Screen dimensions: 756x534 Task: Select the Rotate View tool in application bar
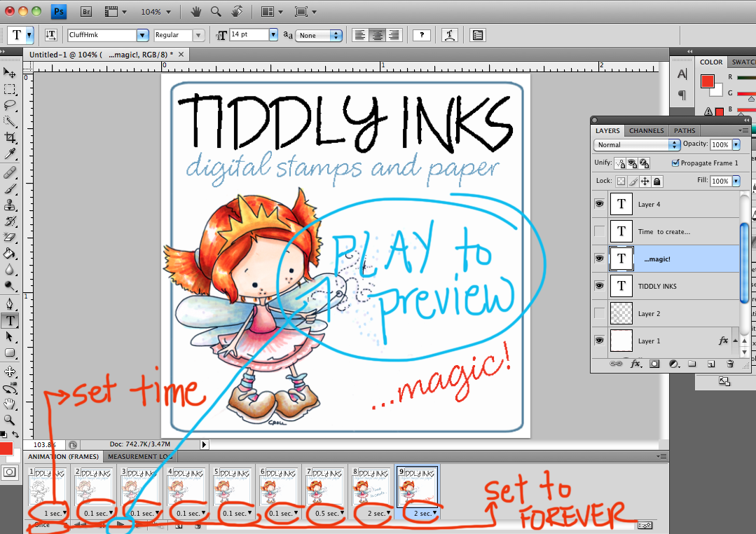pyautogui.click(x=237, y=12)
